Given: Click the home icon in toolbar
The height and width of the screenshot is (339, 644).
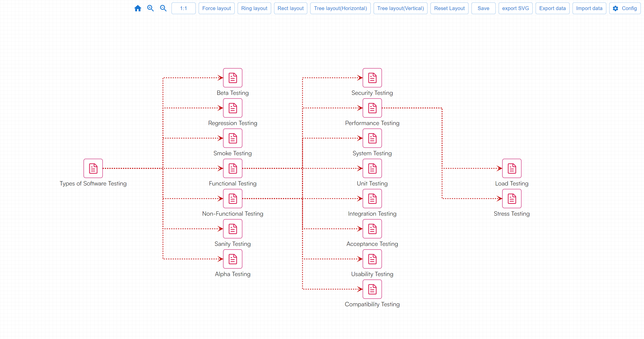Looking at the screenshot, I should pyautogui.click(x=138, y=8).
